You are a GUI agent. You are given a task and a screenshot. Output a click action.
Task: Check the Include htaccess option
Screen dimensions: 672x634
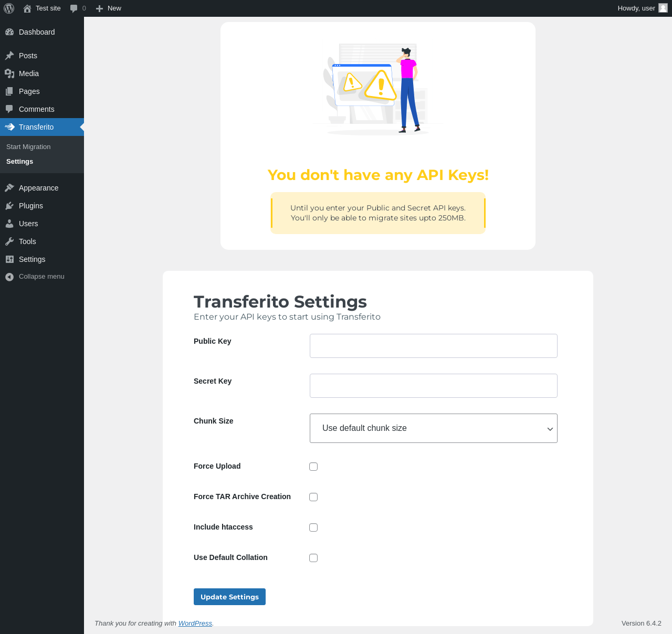tap(313, 527)
